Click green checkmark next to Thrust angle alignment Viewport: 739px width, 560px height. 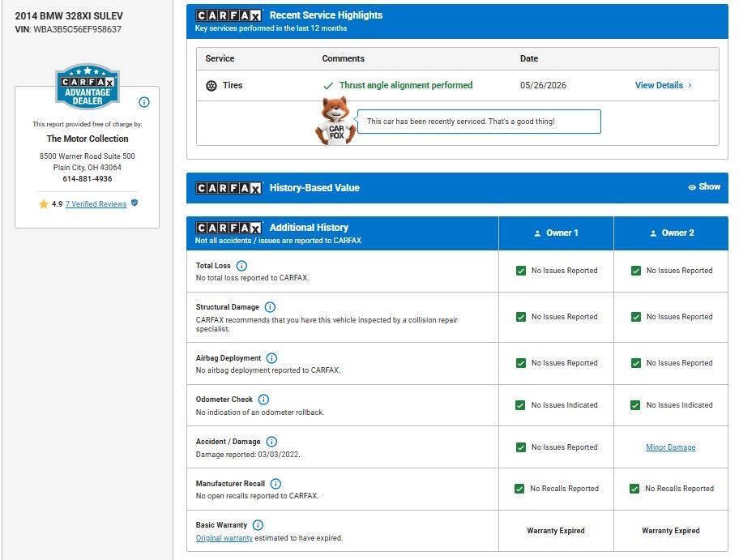coord(328,86)
